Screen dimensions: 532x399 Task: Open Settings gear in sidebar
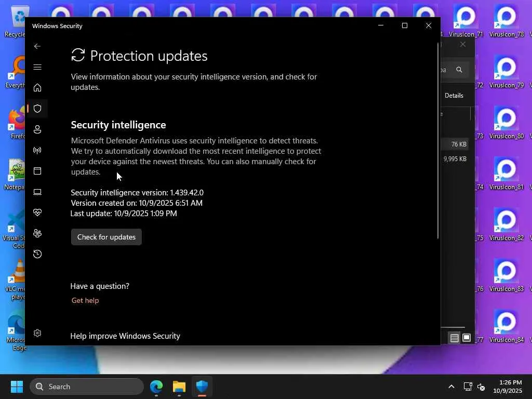click(37, 333)
